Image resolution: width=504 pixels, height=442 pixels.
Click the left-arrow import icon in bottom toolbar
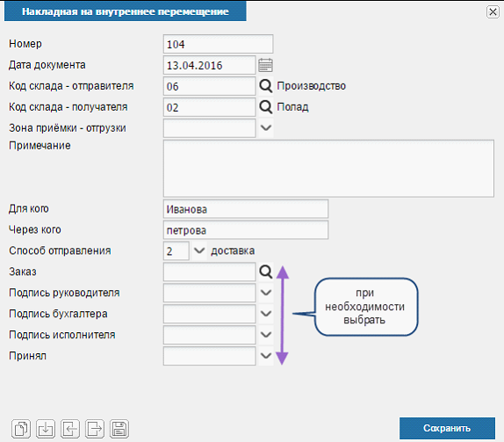point(70,429)
